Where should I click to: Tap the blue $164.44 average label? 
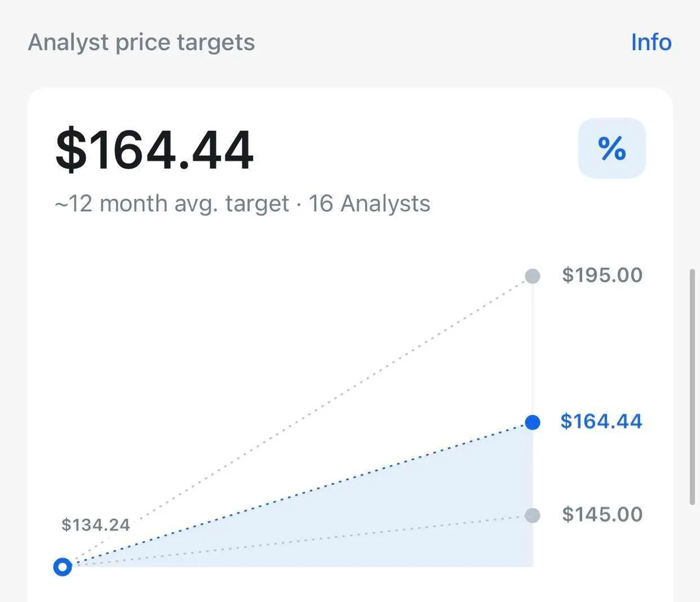coord(601,421)
